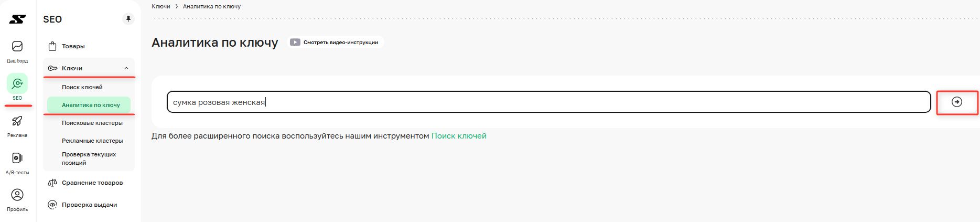Open Проверка выдачи menu item

point(89,205)
